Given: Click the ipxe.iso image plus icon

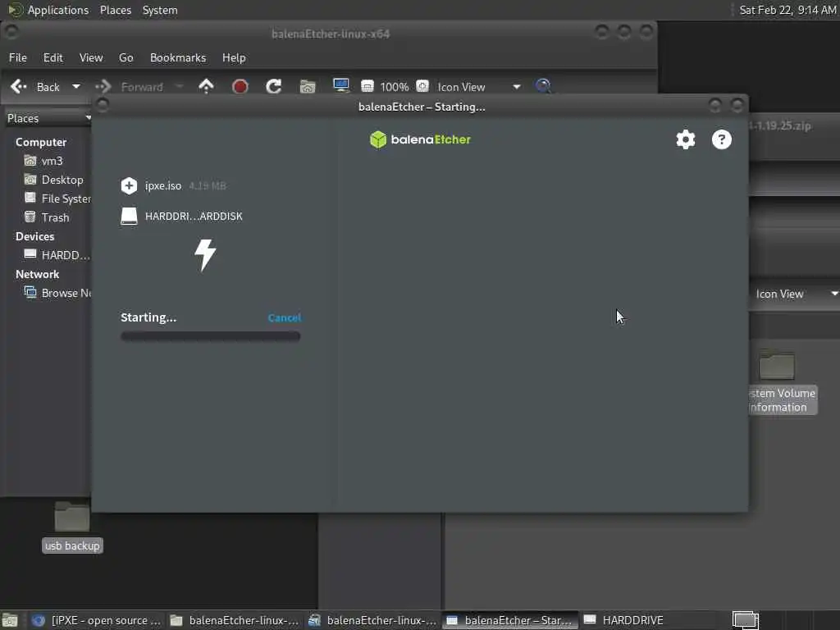Looking at the screenshot, I should point(129,186).
